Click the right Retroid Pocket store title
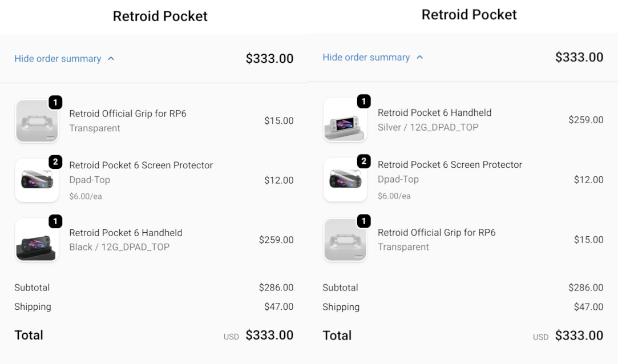Image resolution: width=618 pixels, height=364 pixels. pyautogui.click(x=469, y=15)
